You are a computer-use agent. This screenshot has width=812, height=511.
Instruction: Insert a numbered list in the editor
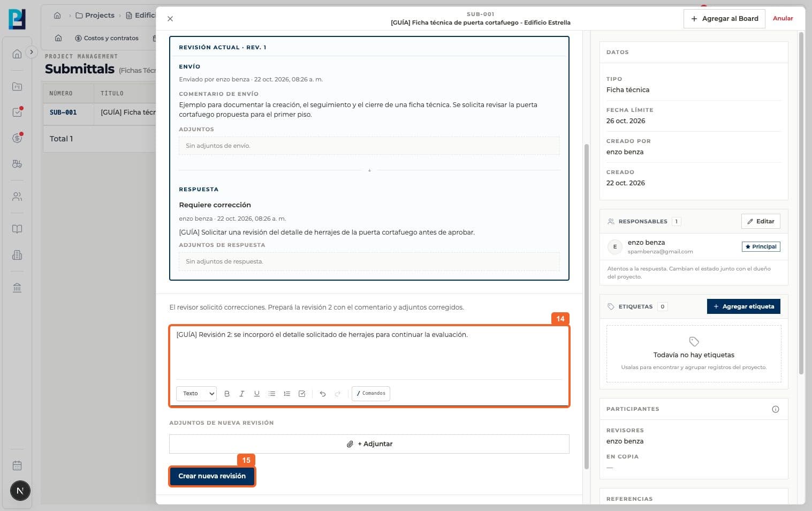coord(287,394)
